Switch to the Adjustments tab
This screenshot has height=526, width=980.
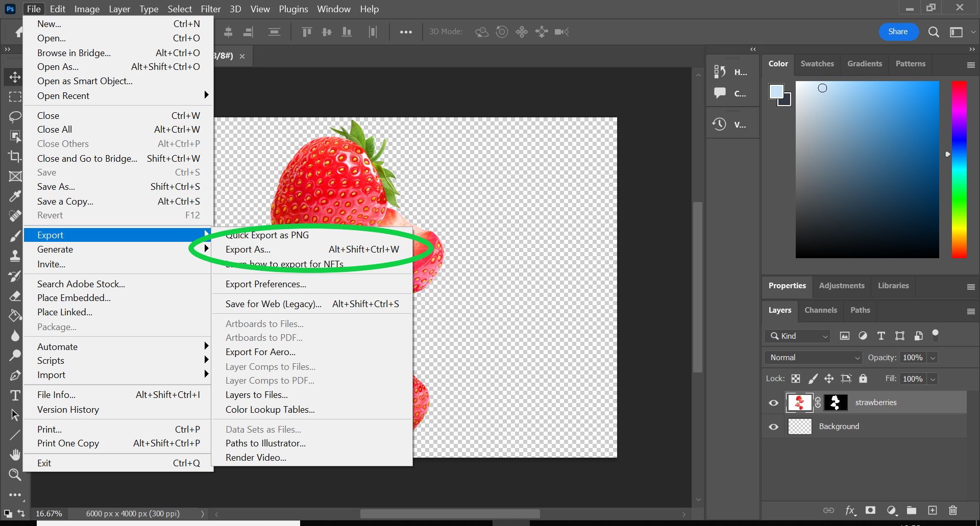[842, 286]
